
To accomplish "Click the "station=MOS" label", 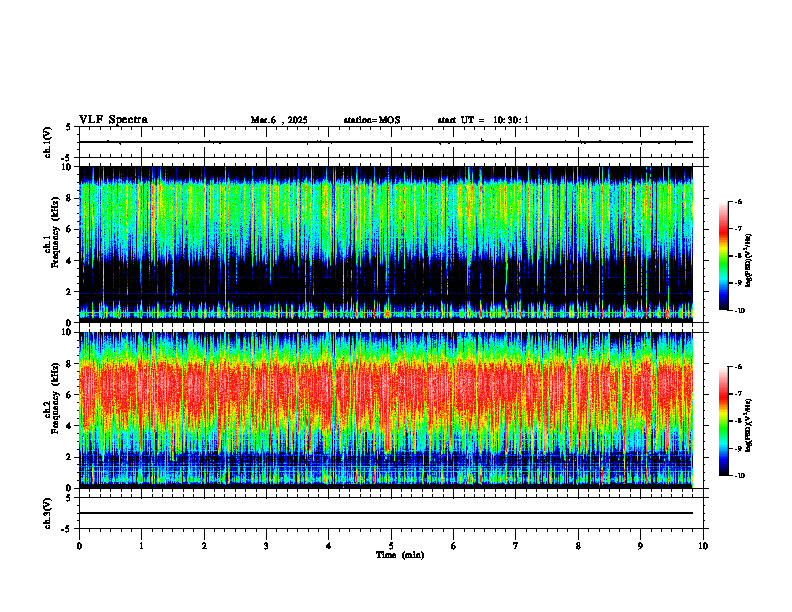I will click(372, 120).
